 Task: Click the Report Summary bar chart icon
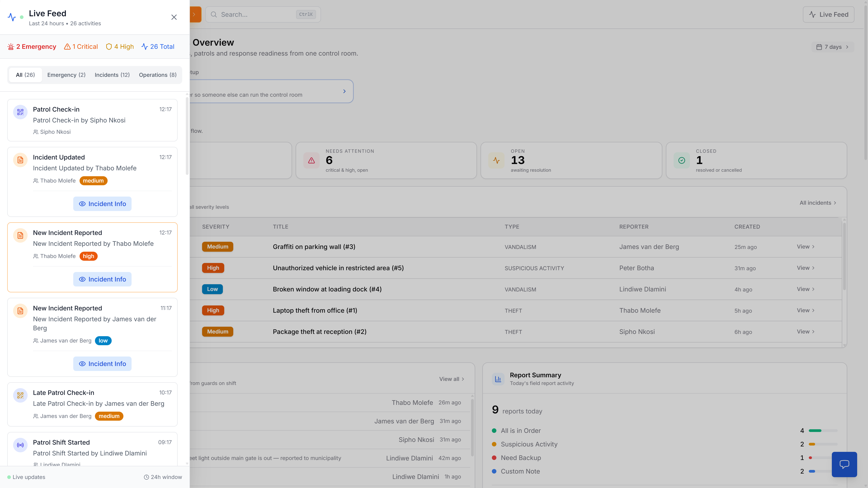(x=498, y=379)
